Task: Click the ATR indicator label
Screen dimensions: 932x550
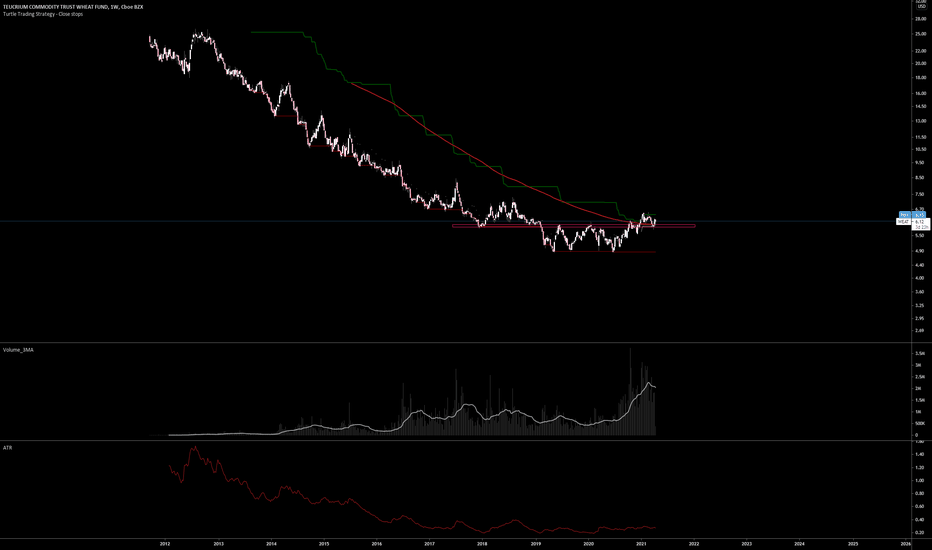Action: [7, 447]
